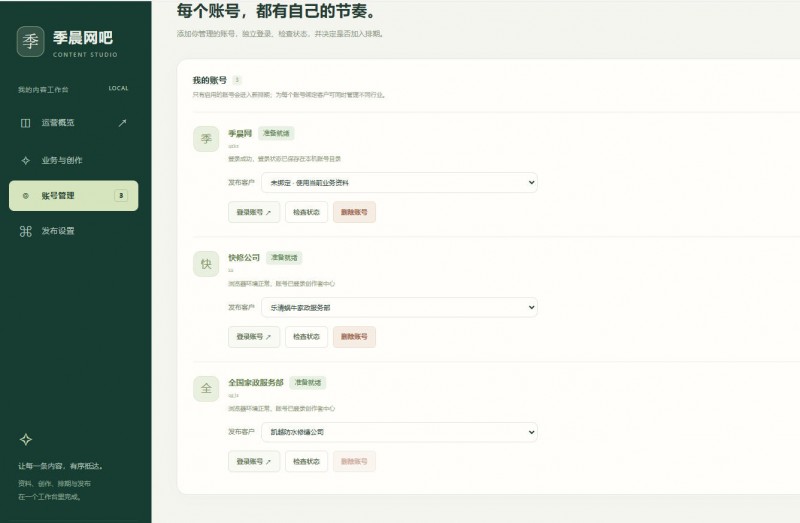
Task: Click the 季晨网 account name
Action: pos(240,133)
